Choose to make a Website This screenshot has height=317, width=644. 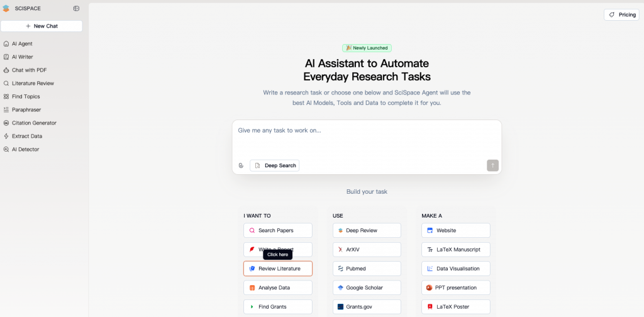456,230
